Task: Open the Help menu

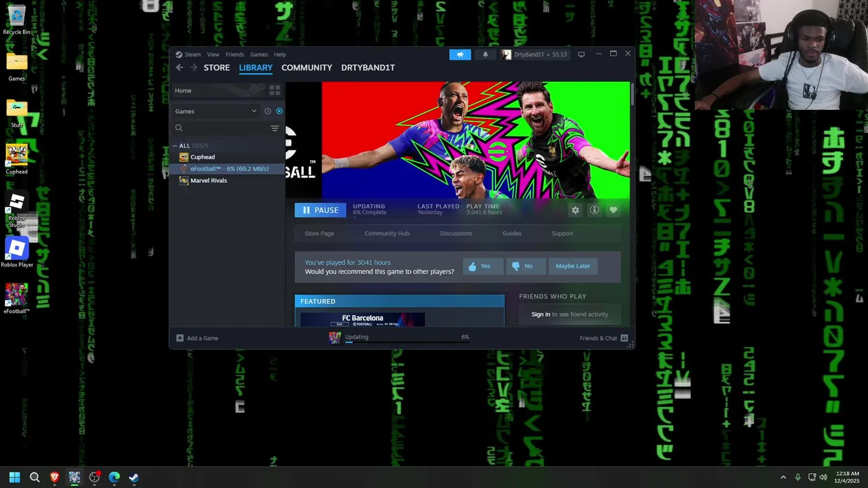Action: (280, 54)
